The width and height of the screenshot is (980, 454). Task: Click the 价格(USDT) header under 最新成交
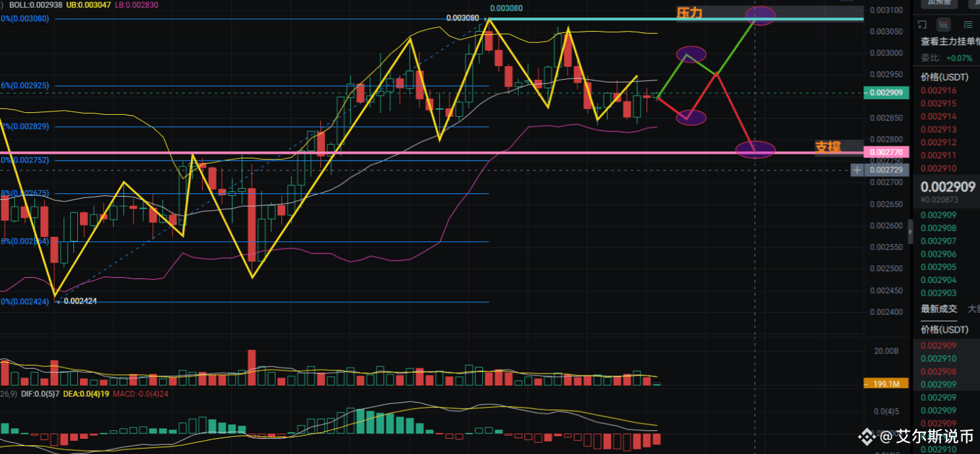944,329
